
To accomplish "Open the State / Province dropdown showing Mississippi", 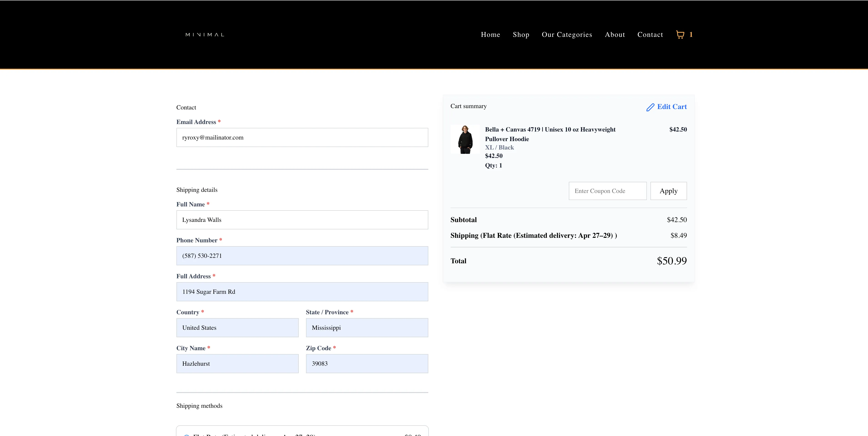I will coord(367,328).
